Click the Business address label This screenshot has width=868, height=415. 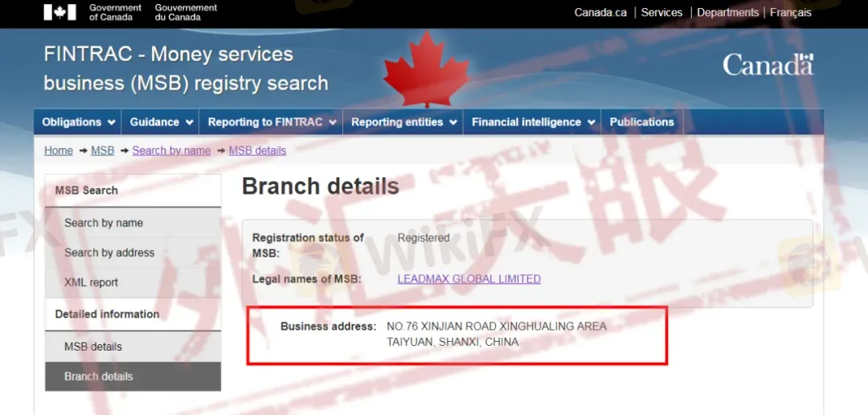click(328, 327)
